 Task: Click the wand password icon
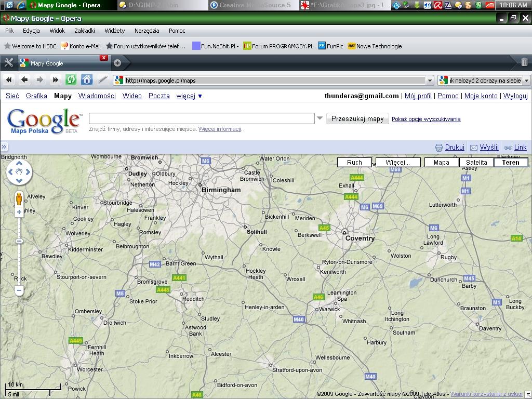[102, 79]
